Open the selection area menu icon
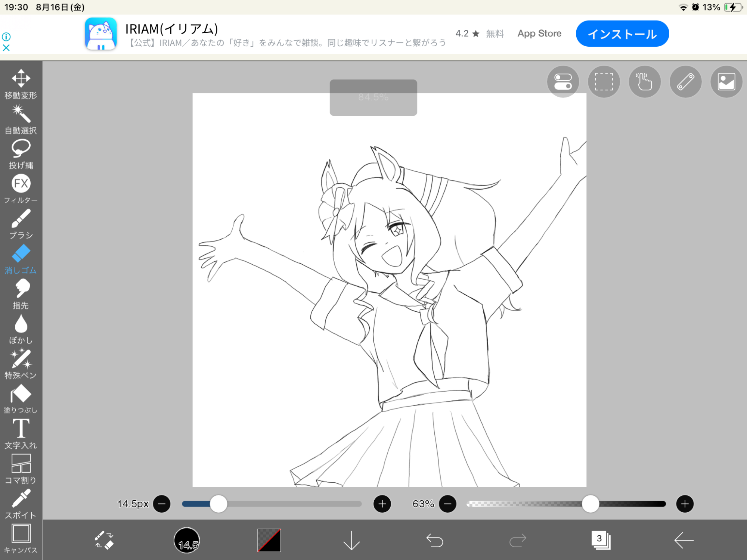Image resolution: width=747 pixels, height=560 pixels. click(604, 82)
